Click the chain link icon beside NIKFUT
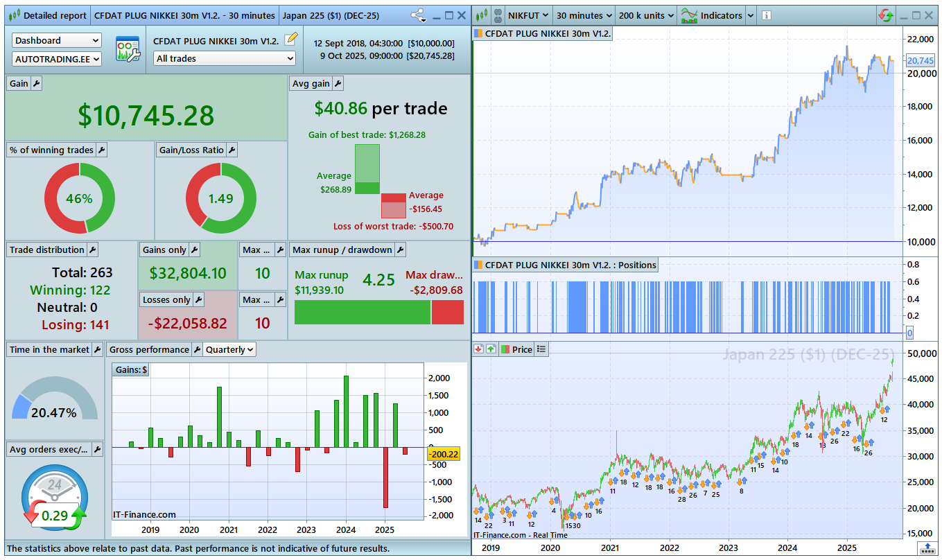The height and width of the screenshot is (560, 942). 496,15
